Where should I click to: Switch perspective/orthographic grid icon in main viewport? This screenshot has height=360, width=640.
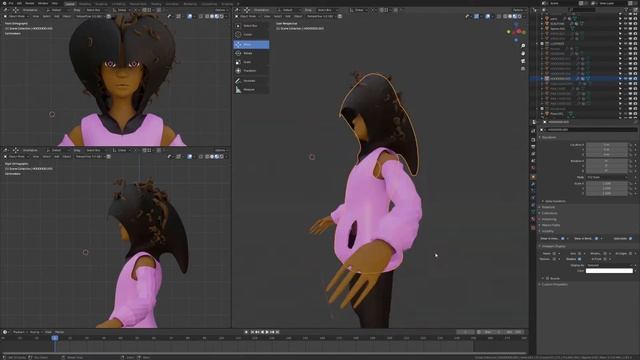pos(523,69)
